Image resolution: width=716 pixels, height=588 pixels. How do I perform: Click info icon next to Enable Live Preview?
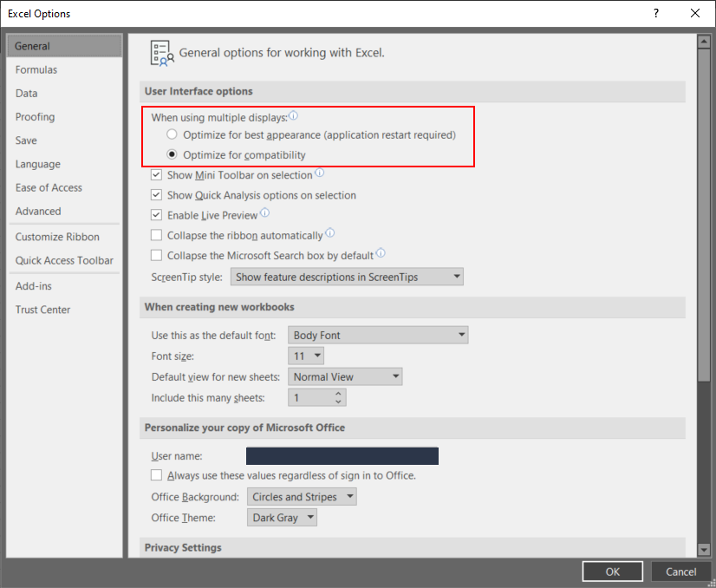pyautogui.click(x=265, y=212)
